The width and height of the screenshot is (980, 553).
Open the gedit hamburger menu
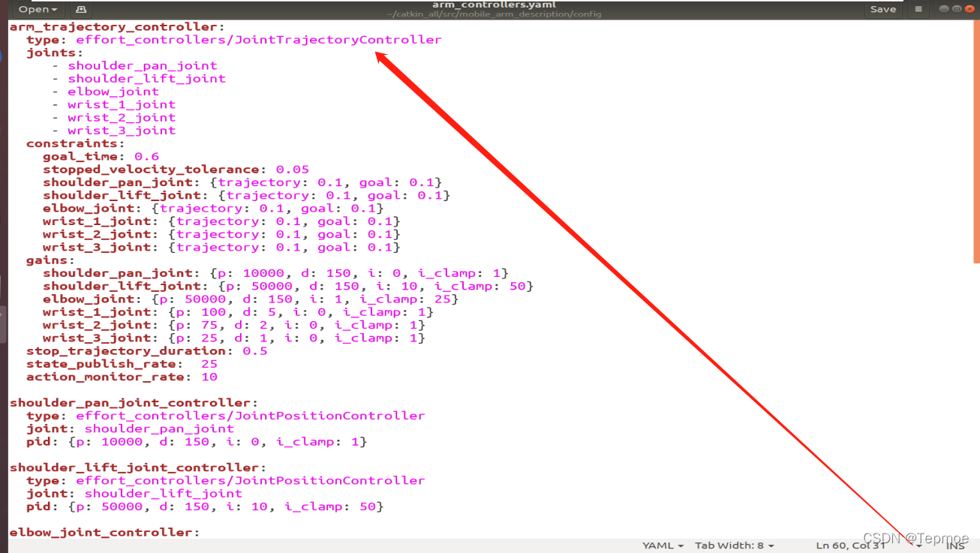(x=918, y=10)
